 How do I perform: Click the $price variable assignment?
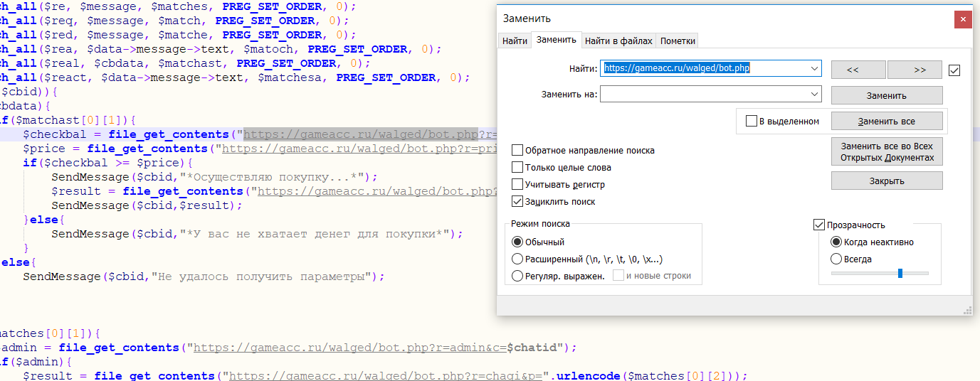click(44, 149)
